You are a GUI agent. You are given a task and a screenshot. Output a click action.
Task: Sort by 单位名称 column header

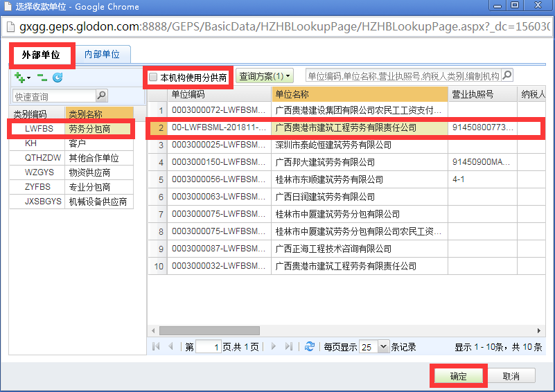click(360, 94)
